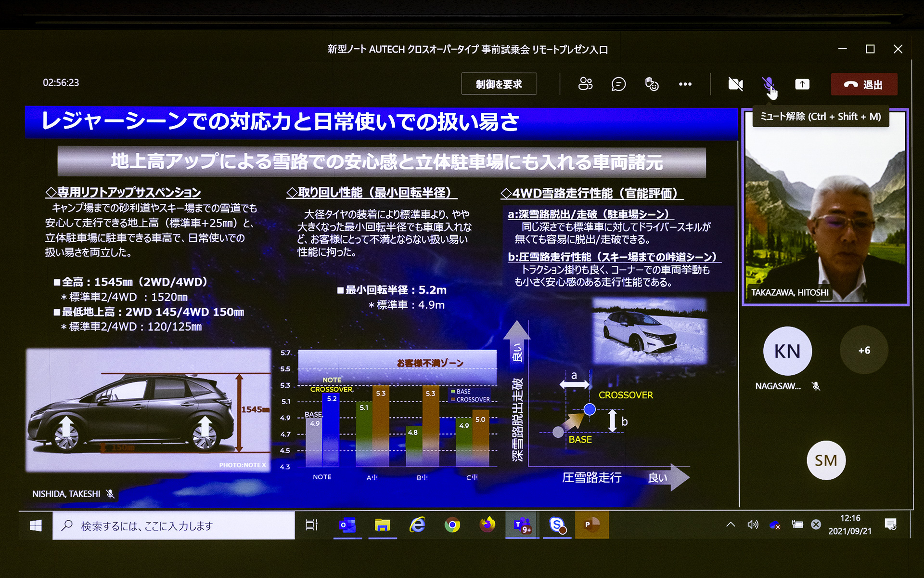Open PowerPoint from the taskbar

[x=591, y=525]
